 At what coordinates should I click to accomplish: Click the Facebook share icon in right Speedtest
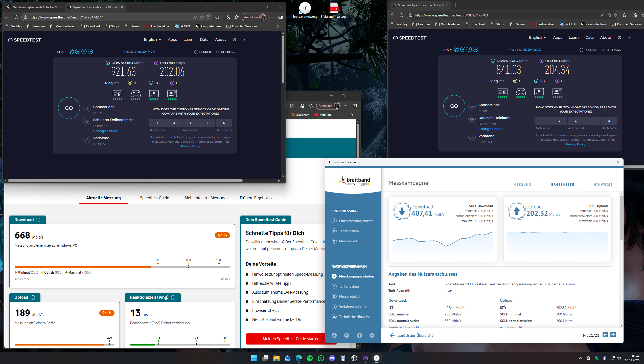[x=469, y=50]
